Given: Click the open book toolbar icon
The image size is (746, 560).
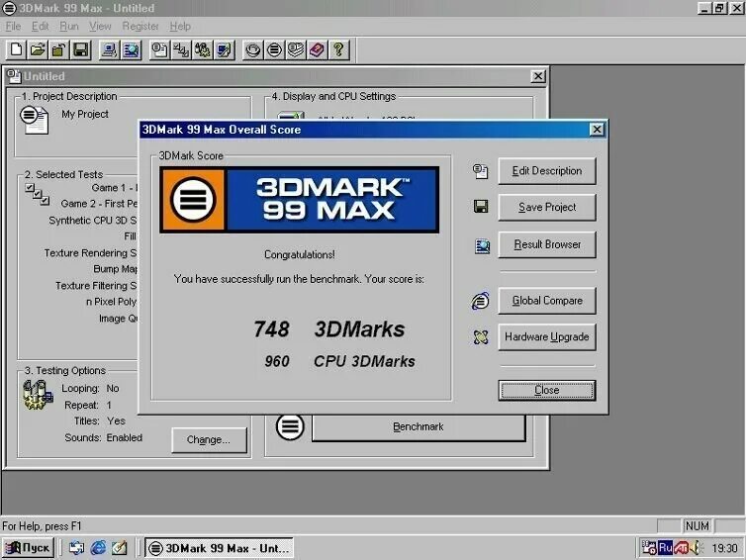Looking at the screenshot, I should click(296, 49).
